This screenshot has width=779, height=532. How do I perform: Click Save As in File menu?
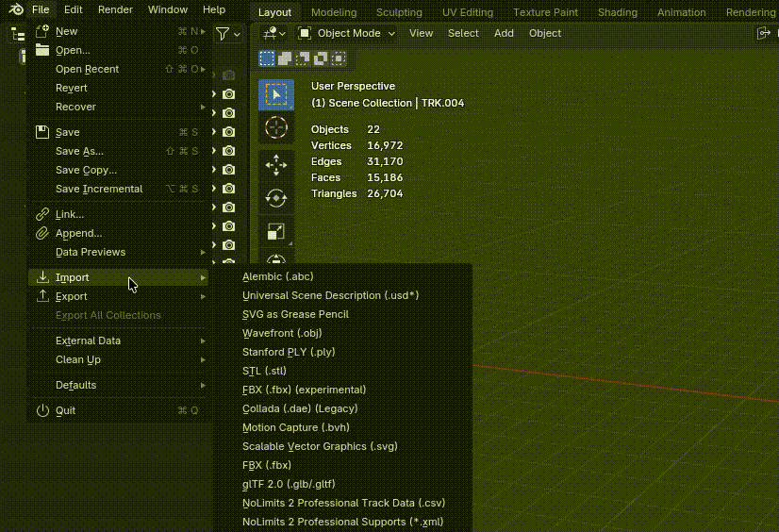(x=79, y=151)
